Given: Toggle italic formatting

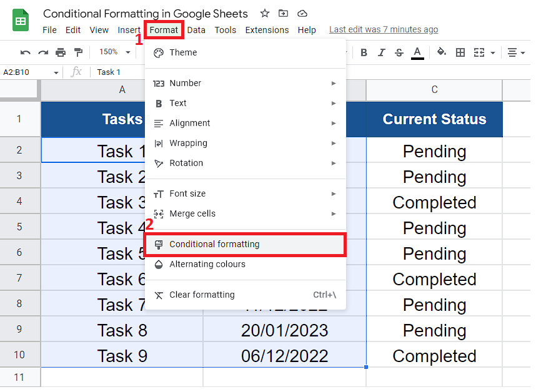Looking at the screenshot, I should (382, 52).
